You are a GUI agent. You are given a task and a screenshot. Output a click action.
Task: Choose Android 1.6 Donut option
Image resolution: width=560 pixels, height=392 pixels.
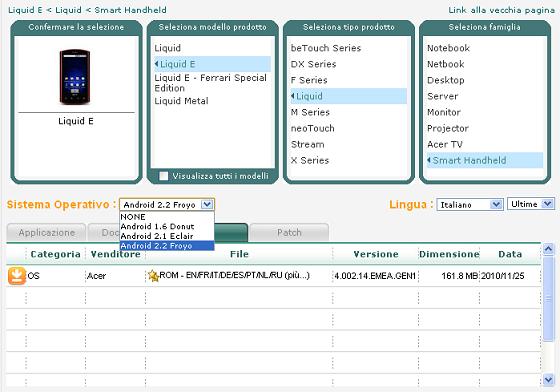(x=167, y=226)
